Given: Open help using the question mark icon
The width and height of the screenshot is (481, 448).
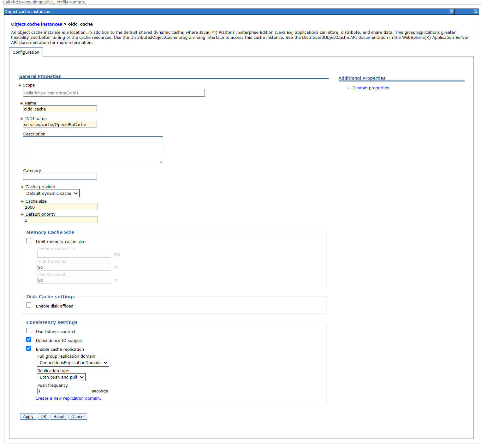Looking at the screenshot, I should [x=451, y=11].
